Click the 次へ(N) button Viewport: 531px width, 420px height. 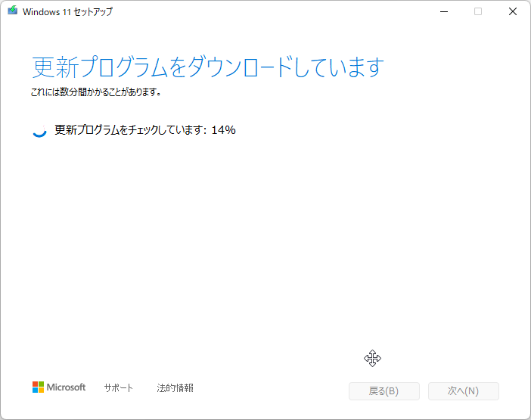pos(463,391)
